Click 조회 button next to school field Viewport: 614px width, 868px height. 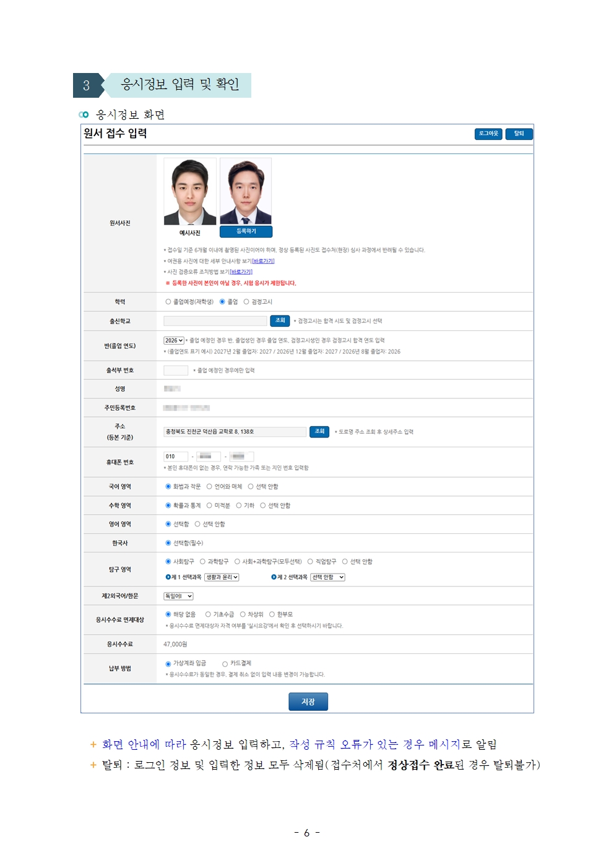click(280, 320)
